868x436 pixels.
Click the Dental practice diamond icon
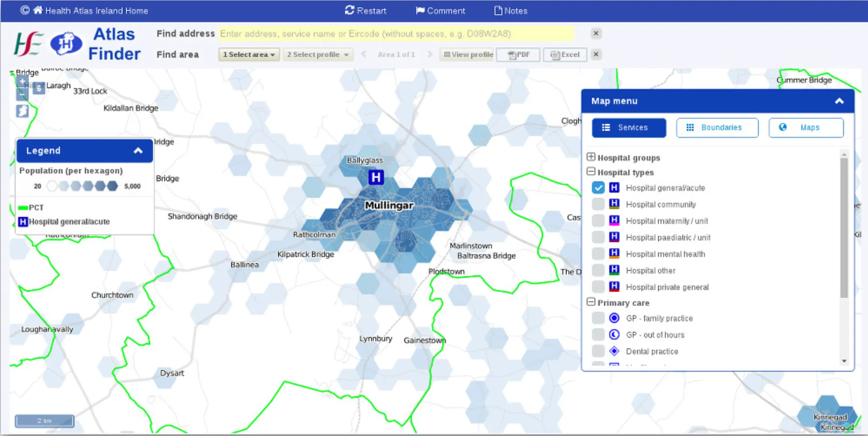(614, 351)
